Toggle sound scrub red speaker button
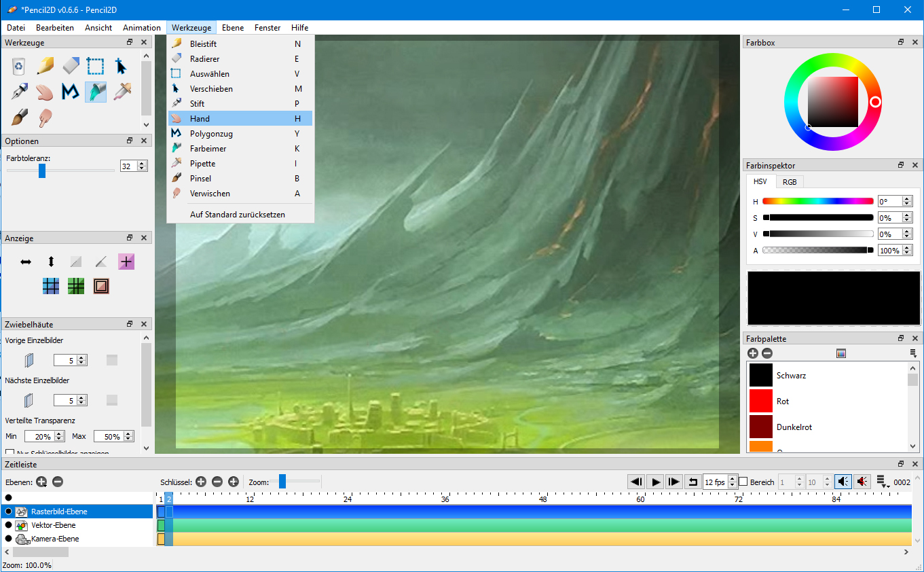 862,482
